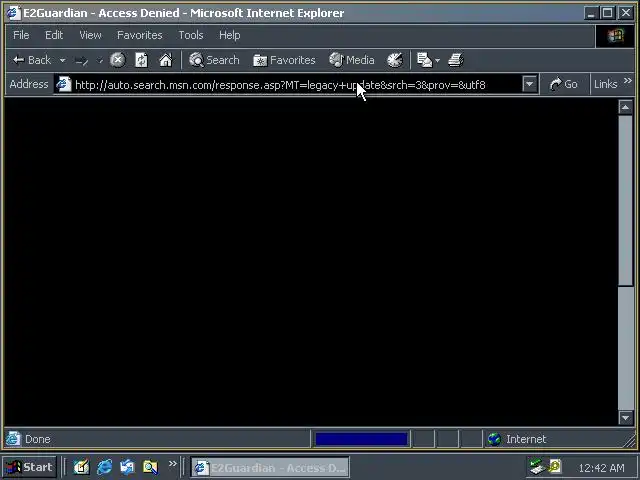This screenshot has width=640, height=480.
Task: Click the page icon in address bar
Action: pyautogui.click(x=64, y=84)
